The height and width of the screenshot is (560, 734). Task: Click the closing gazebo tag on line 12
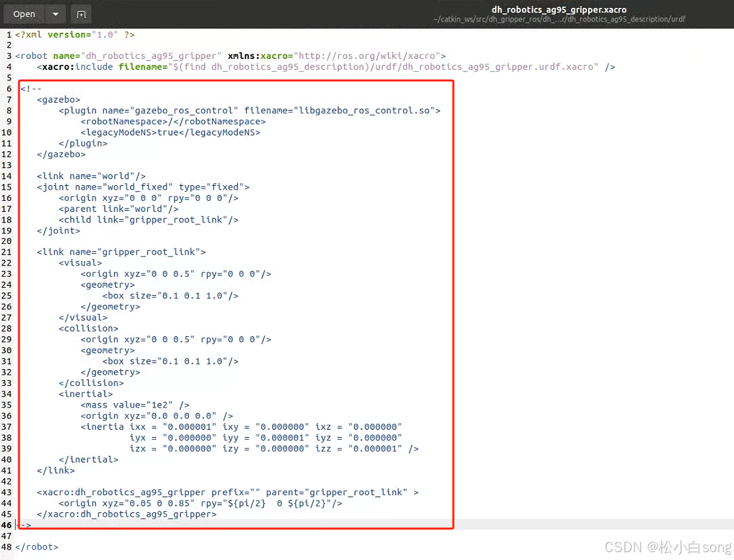point(61,154)
